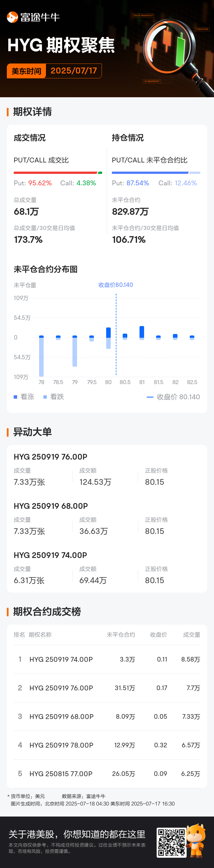This screenshot has height=868, width=214.
Task: Click the 收盘价 column header in ranking table
Action: tap(159, 635)
